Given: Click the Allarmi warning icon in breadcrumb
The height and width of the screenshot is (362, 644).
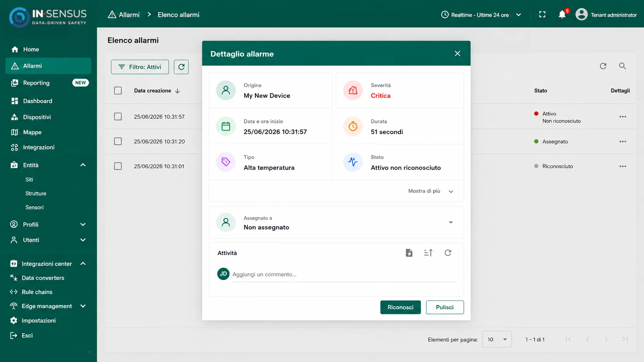Looking at the screenshot, I should (x=112, y=15).
